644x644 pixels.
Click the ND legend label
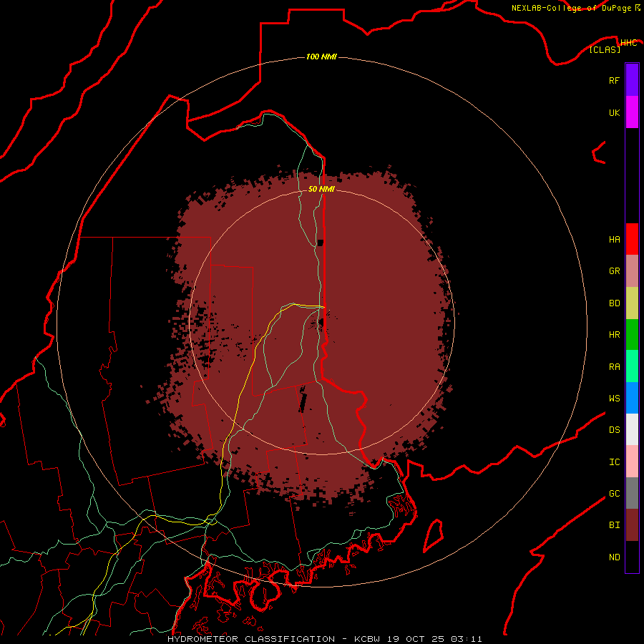[x=614, y=557]
